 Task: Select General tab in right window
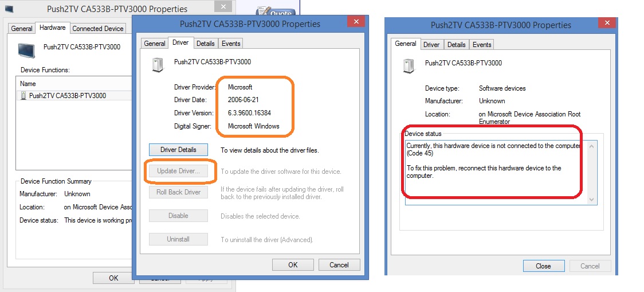[406, 44]
